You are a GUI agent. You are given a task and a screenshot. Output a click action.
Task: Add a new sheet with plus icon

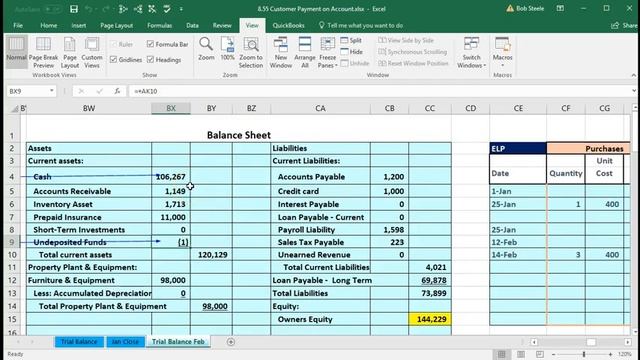(x=231, y=342)
